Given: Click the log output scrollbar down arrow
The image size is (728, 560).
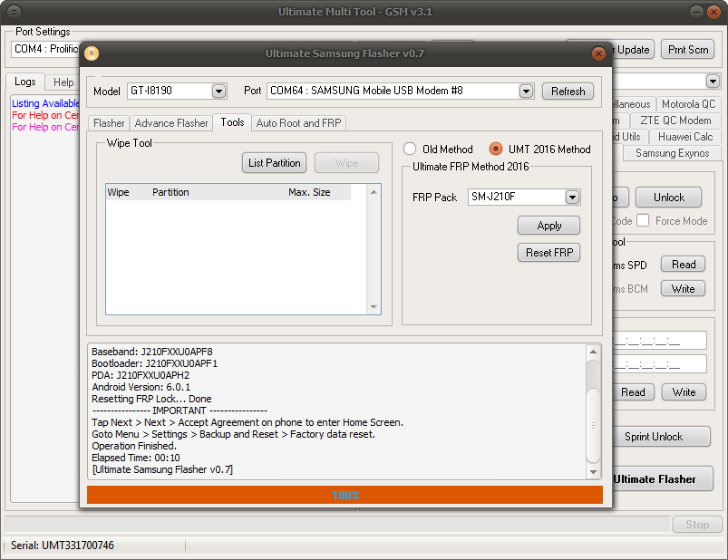Looking at the screenshot, I should click(x=593, y=471).
